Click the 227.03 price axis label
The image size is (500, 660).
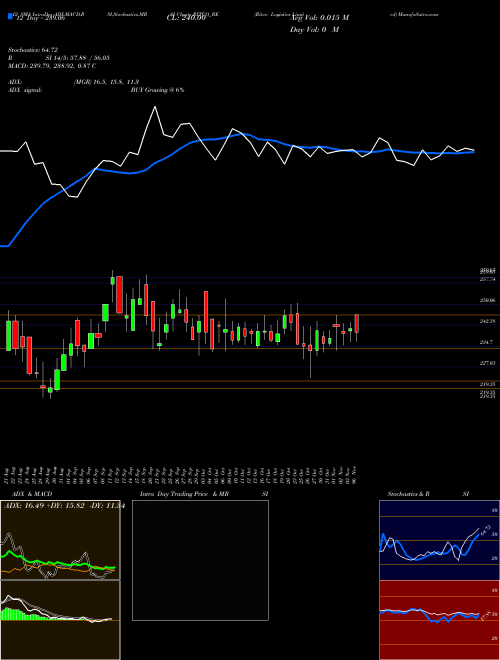[488, 363]
